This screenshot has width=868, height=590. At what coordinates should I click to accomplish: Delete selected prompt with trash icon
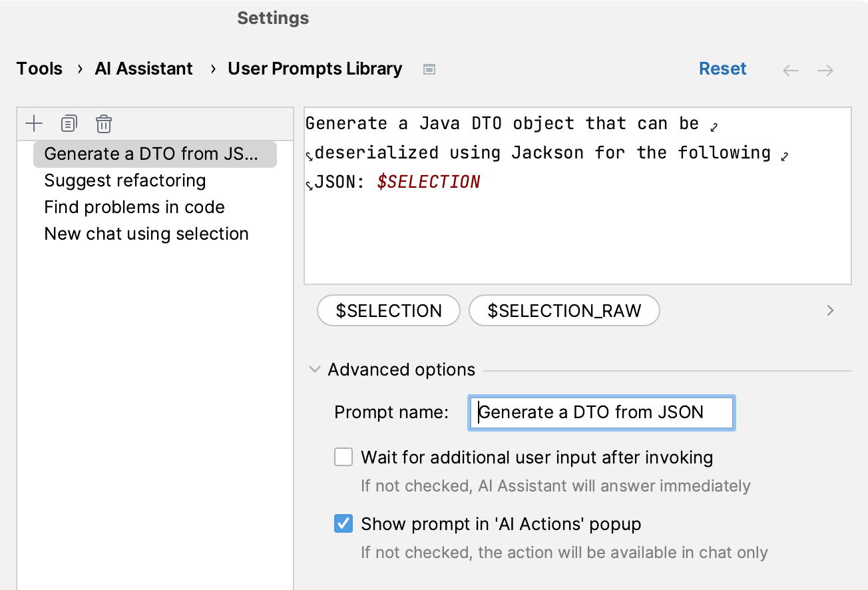pyautogui.click(x=104, y=124)
